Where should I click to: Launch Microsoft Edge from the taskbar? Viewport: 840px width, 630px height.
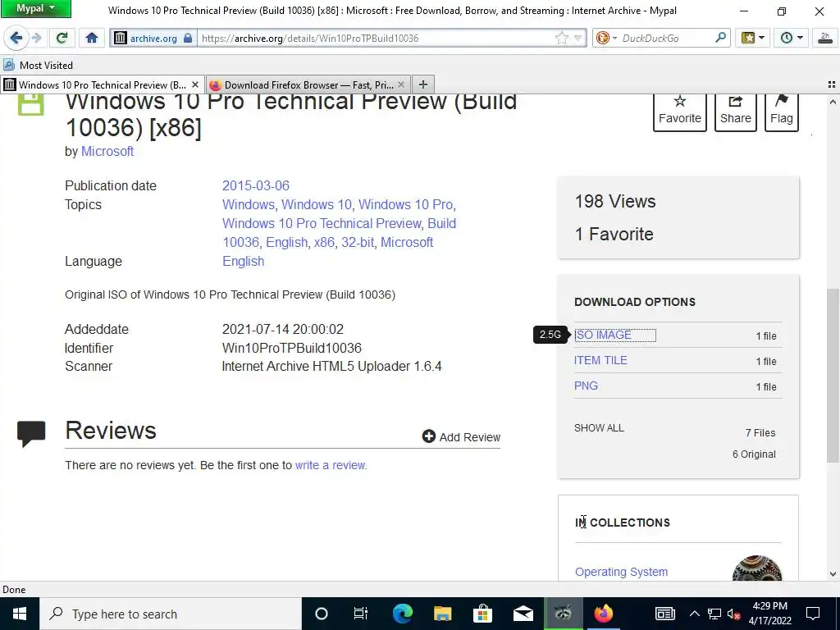click(x=402, y=614)
